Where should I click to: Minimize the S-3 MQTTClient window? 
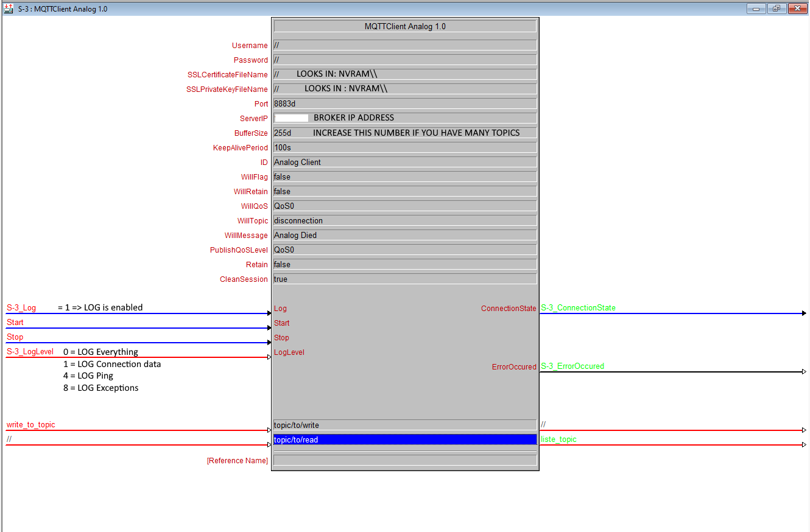tap(757, 9)
